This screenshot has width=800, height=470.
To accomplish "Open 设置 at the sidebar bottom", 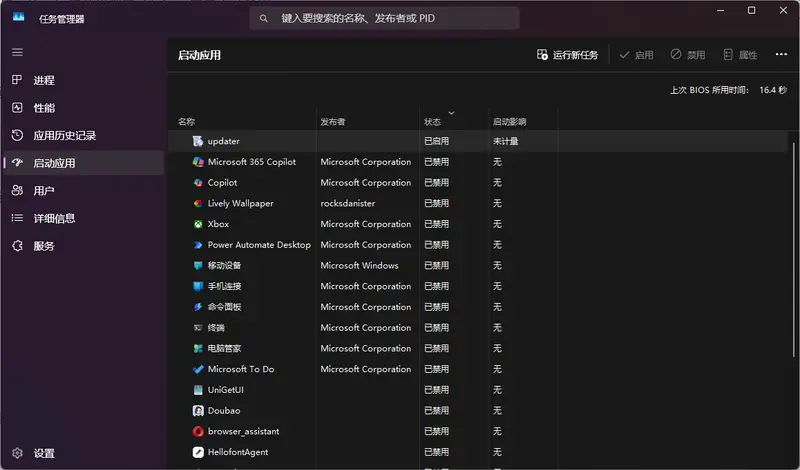I will click(84, 453).
